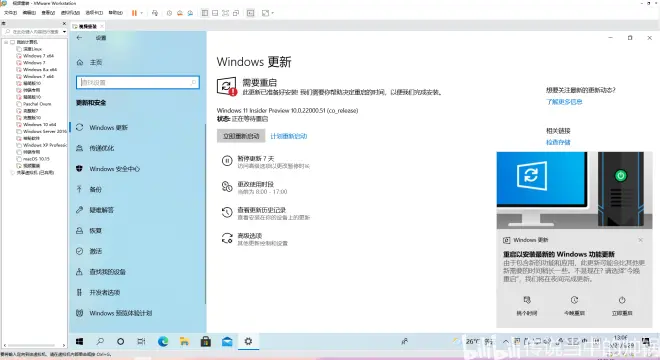Open the 帮助(H) menu in VMware
The width and height of the screenshot is (660, 360).
tap(116, 13)
